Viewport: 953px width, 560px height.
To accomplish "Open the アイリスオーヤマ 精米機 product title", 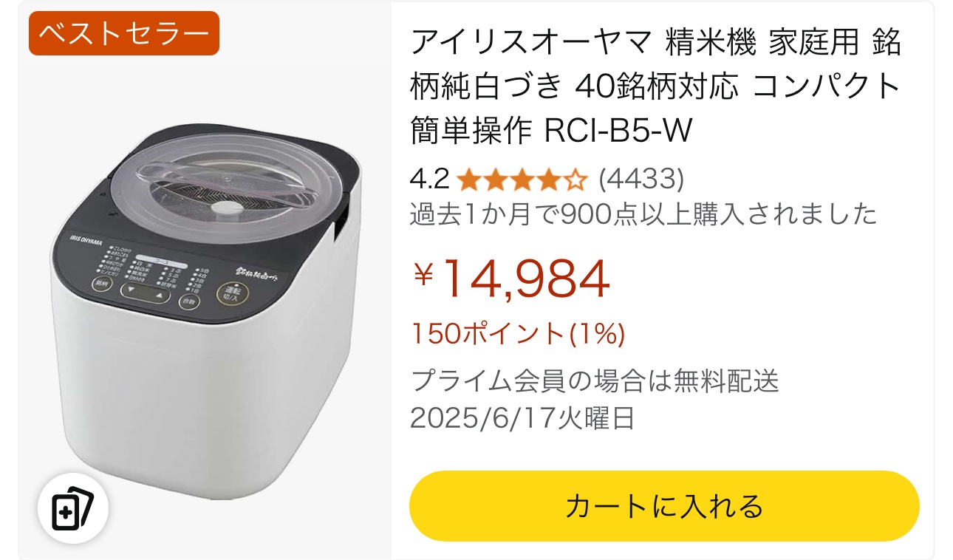I will pos(656,87).
